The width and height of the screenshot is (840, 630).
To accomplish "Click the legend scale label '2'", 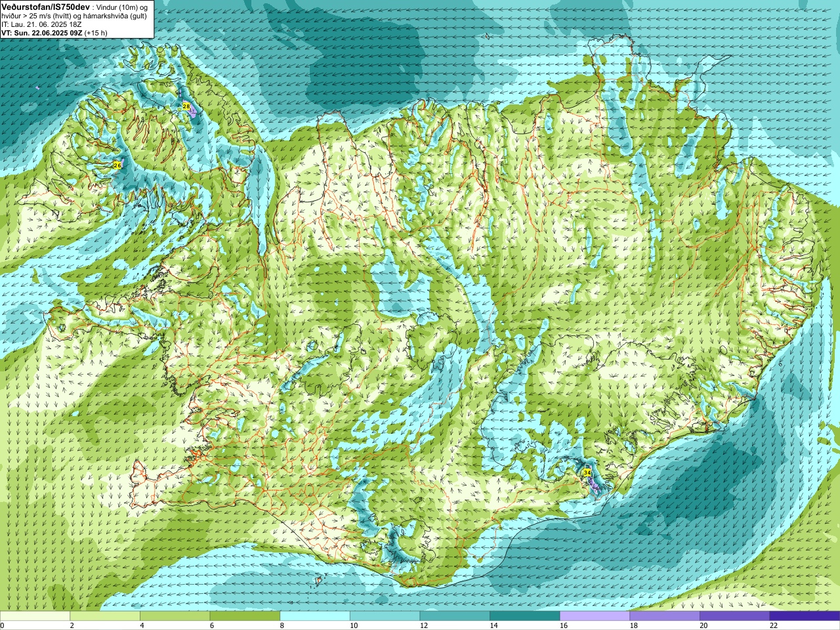I will tap(72, 625).
